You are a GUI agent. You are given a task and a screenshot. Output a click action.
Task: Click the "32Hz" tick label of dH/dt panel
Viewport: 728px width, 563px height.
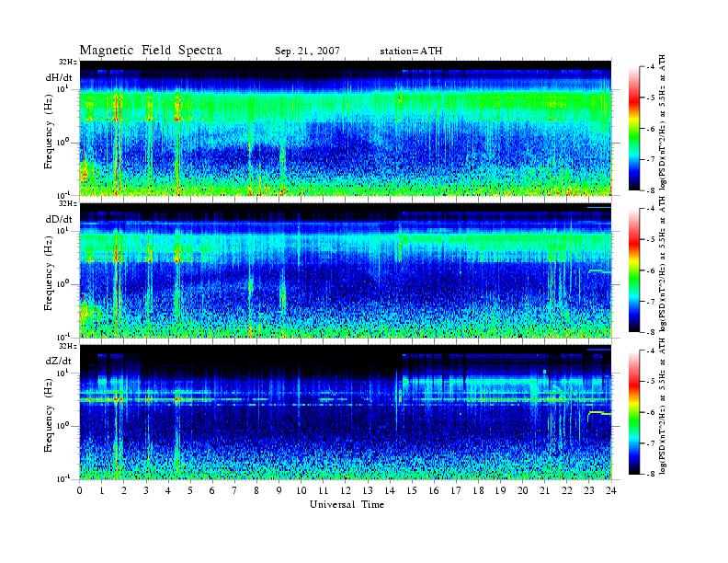[68, 62]
